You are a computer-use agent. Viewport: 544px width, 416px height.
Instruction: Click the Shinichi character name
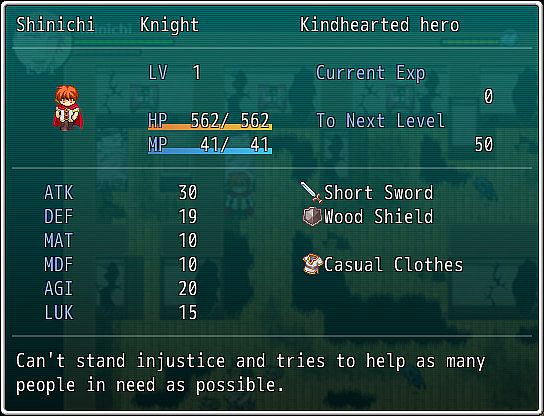[x=56, y=25]
